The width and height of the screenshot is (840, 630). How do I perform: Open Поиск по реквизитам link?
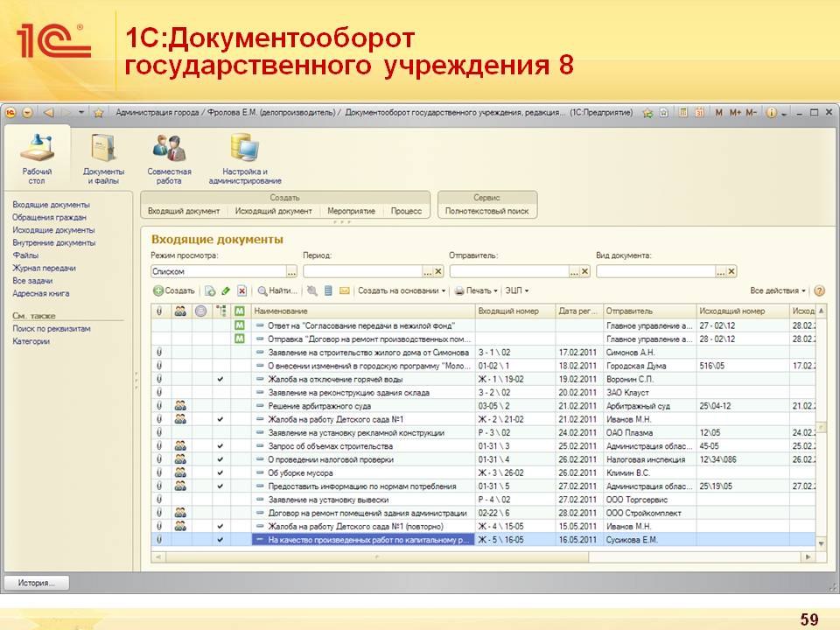point(52,329)
